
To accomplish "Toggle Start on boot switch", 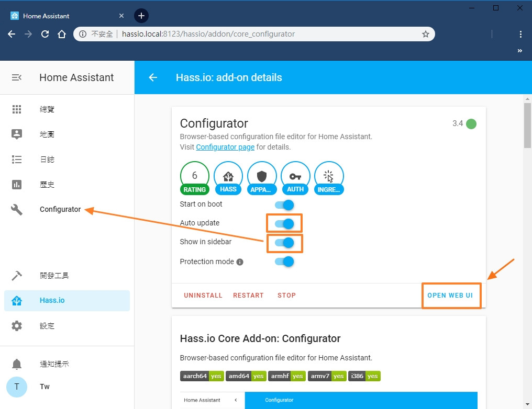I will (x=284, y=205).
